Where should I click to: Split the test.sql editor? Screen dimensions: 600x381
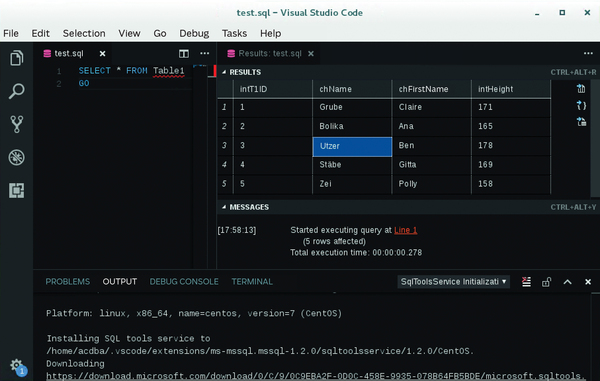184,54
